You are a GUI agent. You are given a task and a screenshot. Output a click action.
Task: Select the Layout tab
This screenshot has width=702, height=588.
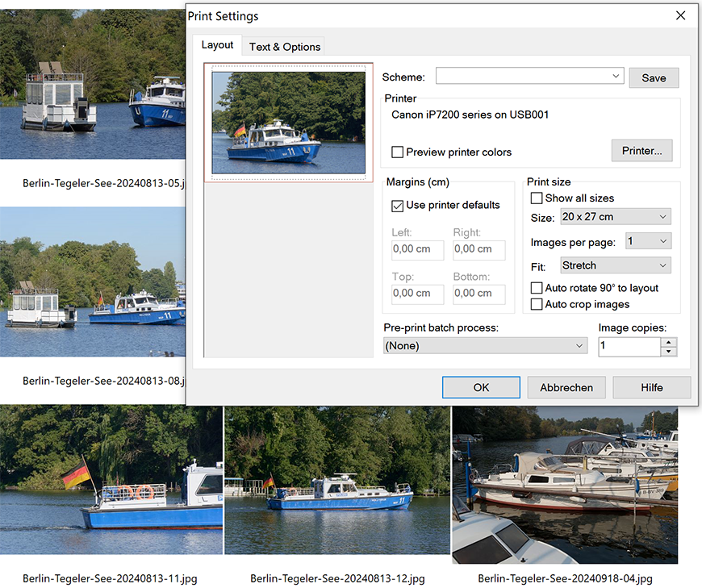(217, 45)
